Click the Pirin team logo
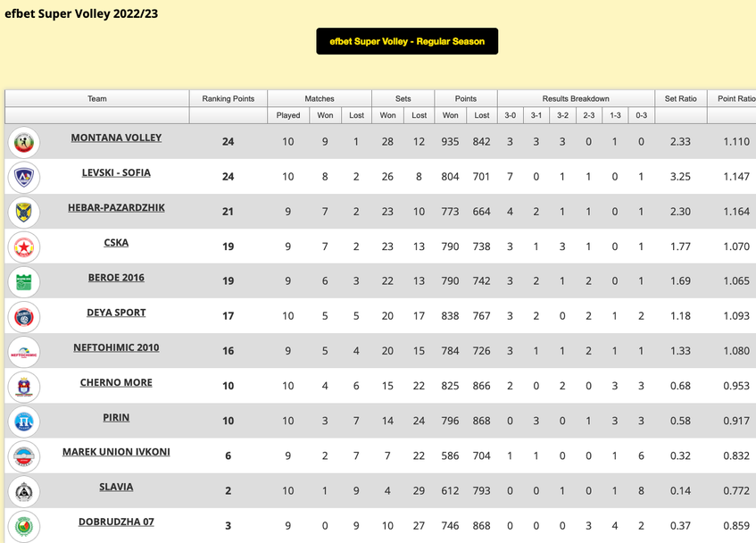This screenshot has width=756, height=543. coord(23,421)
